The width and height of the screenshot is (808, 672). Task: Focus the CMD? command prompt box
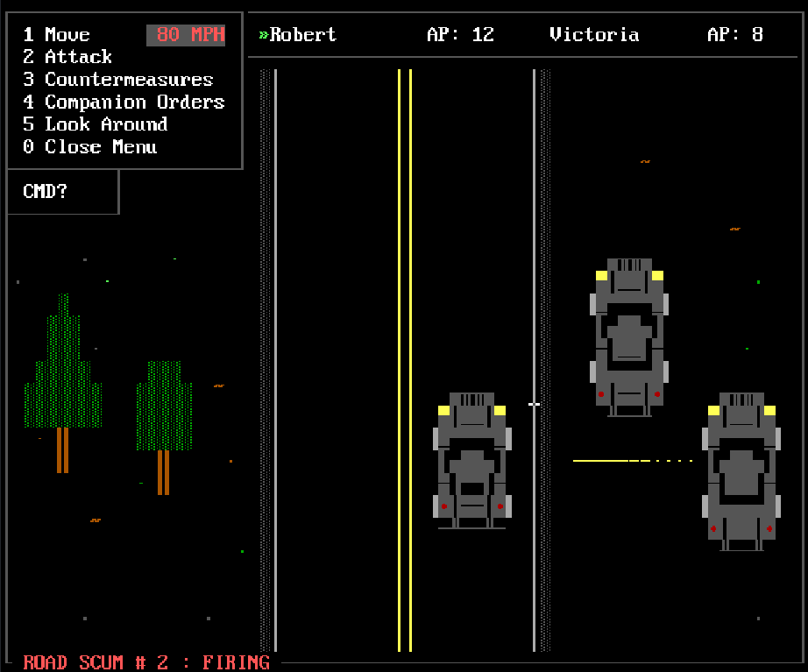click(x=63, y=192)
